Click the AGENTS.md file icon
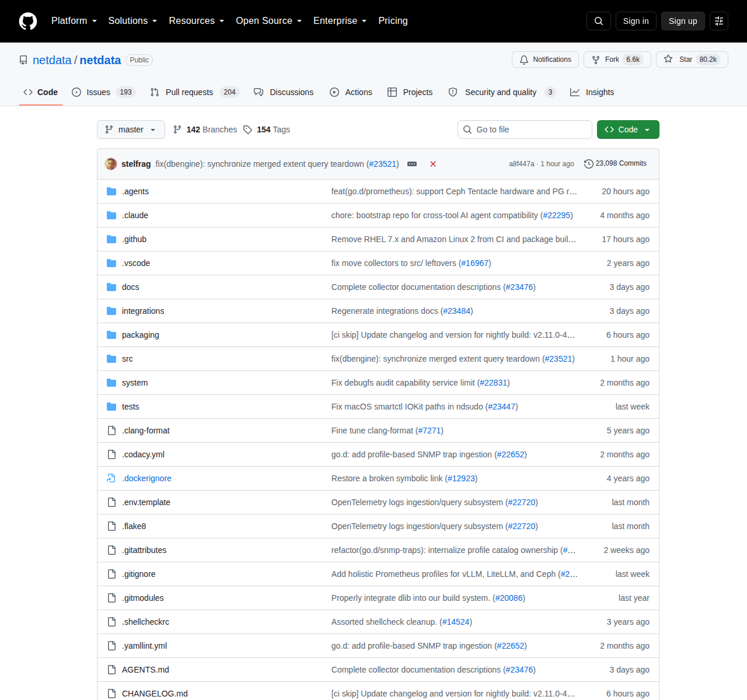Viewport: 747px width, 700px height. [111, 670]
